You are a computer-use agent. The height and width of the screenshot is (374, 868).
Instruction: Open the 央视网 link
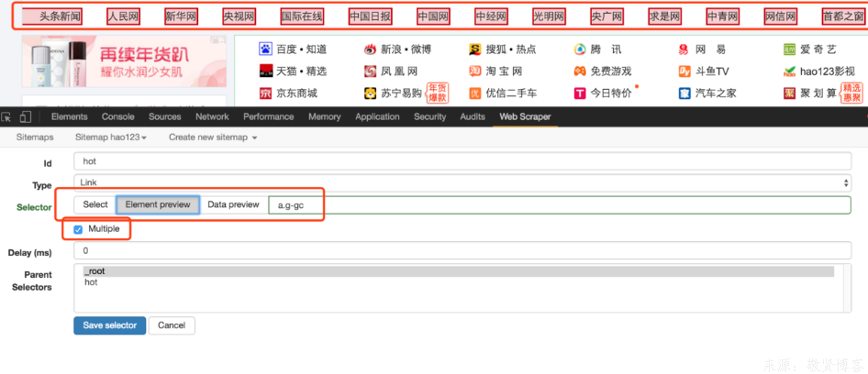(239, 17)
